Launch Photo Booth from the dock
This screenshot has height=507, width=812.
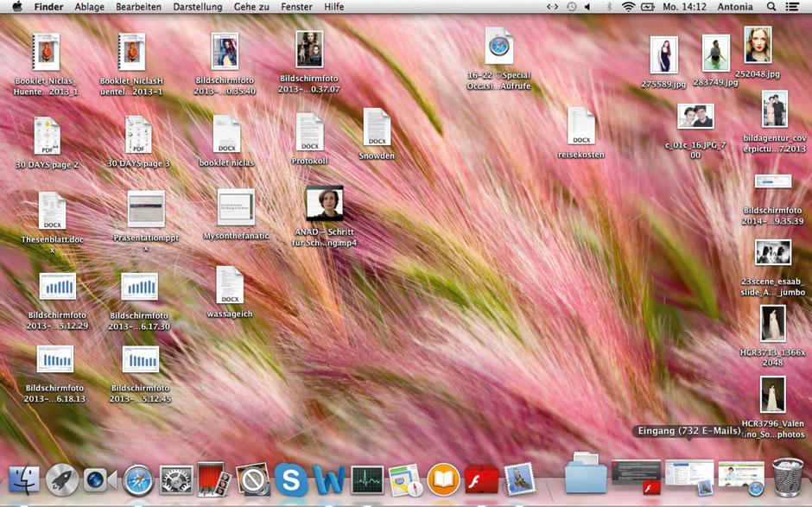tap(213, 479)
